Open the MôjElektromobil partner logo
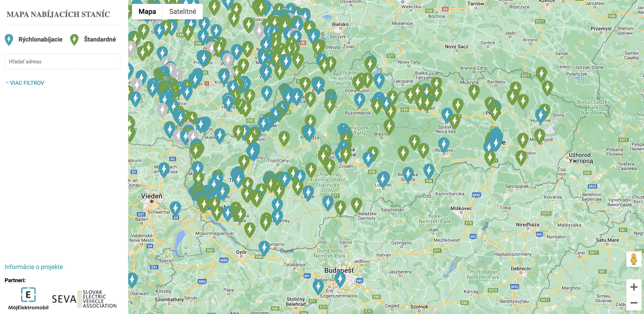644x314 pixels. (x=28, y=298)
